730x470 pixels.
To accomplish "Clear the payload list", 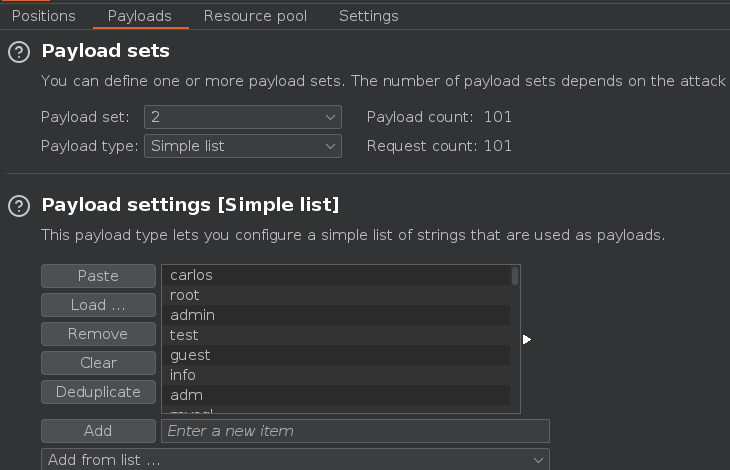I will [x=98, y=363].
